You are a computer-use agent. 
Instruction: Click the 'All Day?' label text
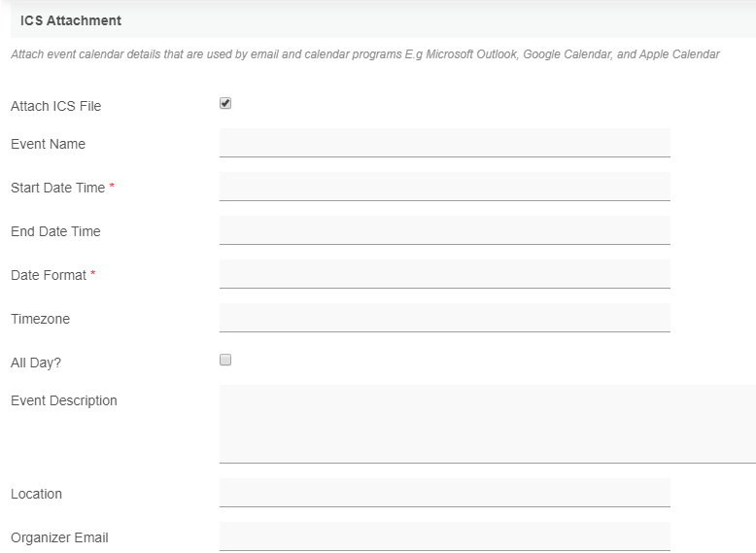pyautogui.click(x=36, y=363)
